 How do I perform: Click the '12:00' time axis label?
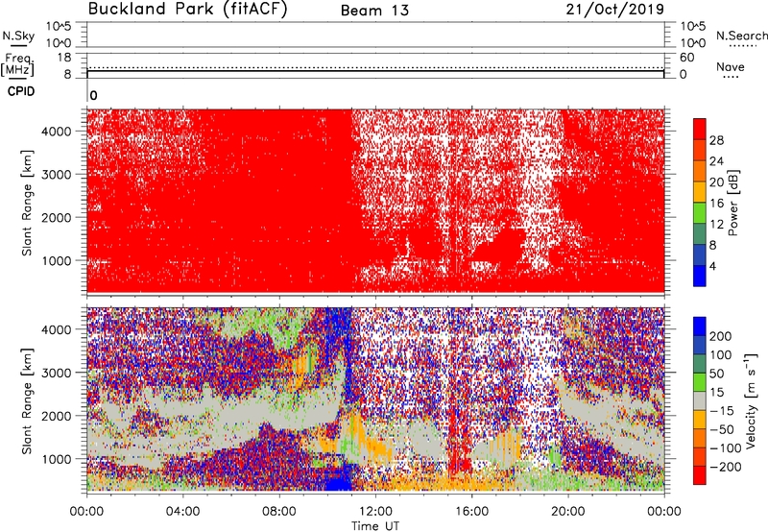375,512
